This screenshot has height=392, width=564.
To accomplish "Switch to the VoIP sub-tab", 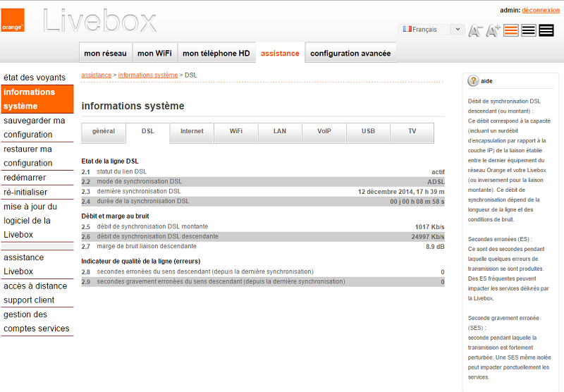I will pyautogui.click(x=324, y=133).
